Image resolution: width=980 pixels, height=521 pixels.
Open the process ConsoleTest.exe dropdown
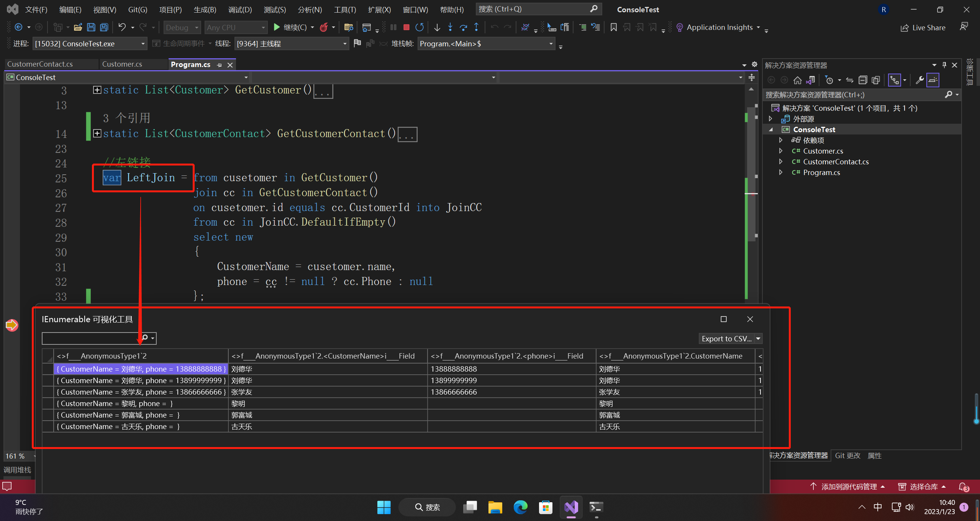[x=143, y=44]
